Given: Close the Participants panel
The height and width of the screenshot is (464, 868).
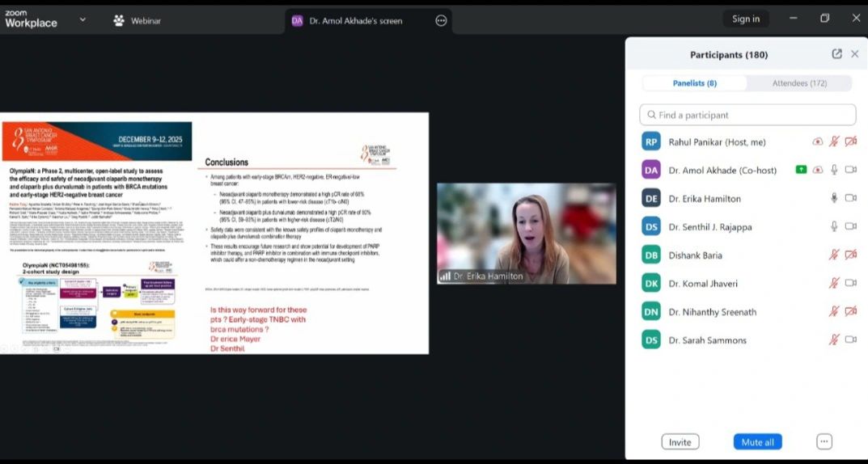Looking at the screenshot, I should pos(854,54).
